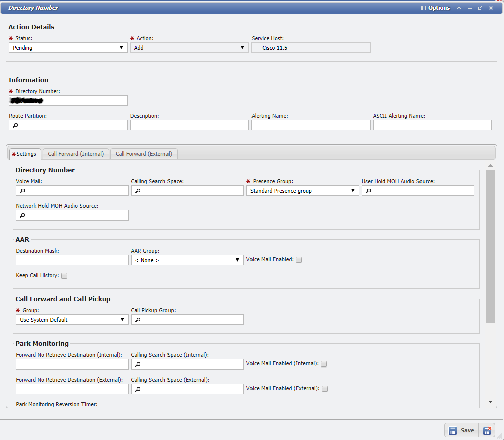Enable the AAR Voice Mail Enabled checkbox
Viewport: 504px width, 440px height.
(x=299, y=260)
